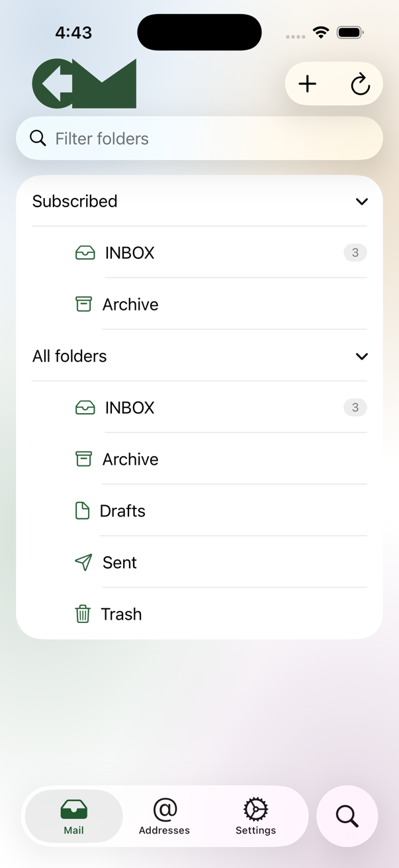Tap the Wi-Fi status bar icon

(x=321, y=32)
